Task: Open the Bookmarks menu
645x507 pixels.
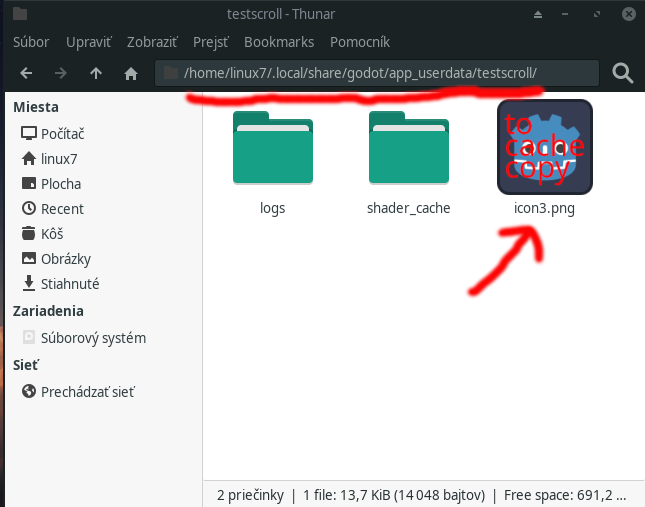Action: pos(279,42)
